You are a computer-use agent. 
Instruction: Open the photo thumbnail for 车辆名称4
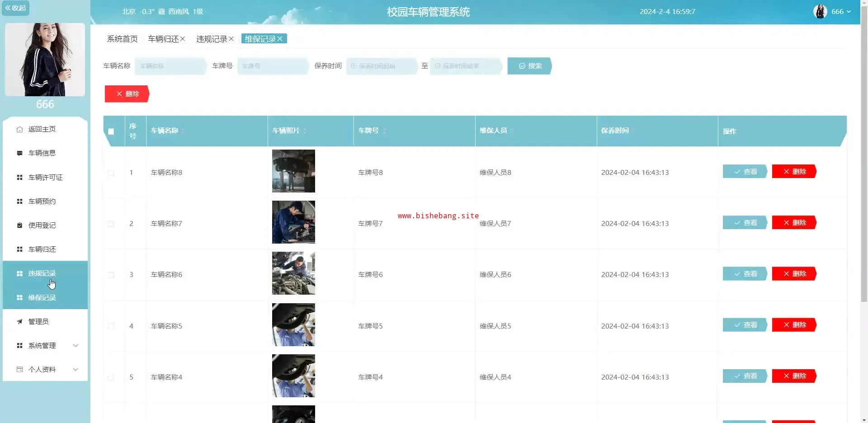click(x=293, y=376)
